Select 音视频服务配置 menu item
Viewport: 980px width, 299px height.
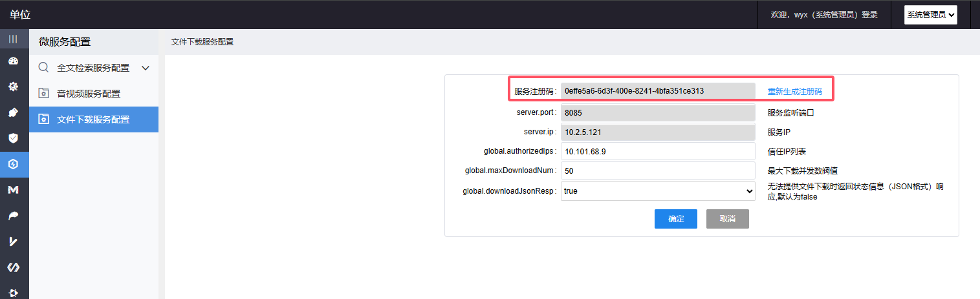click(x=88, y=94)
